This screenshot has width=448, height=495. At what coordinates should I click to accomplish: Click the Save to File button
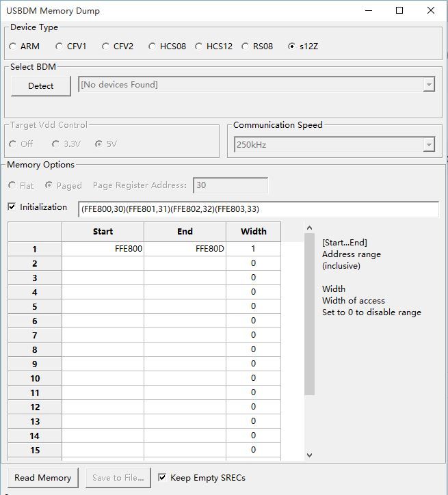tap(118, 478)
